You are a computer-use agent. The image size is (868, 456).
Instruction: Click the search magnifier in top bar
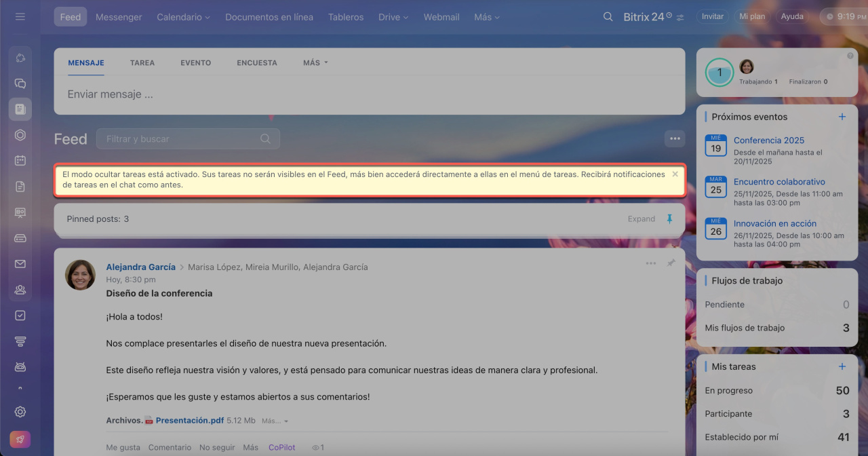pos(608,17)
